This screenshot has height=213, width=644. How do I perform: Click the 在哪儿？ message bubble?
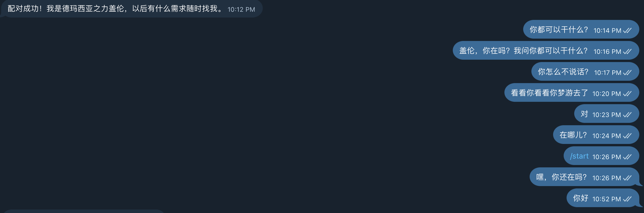[x=596, y=135]
